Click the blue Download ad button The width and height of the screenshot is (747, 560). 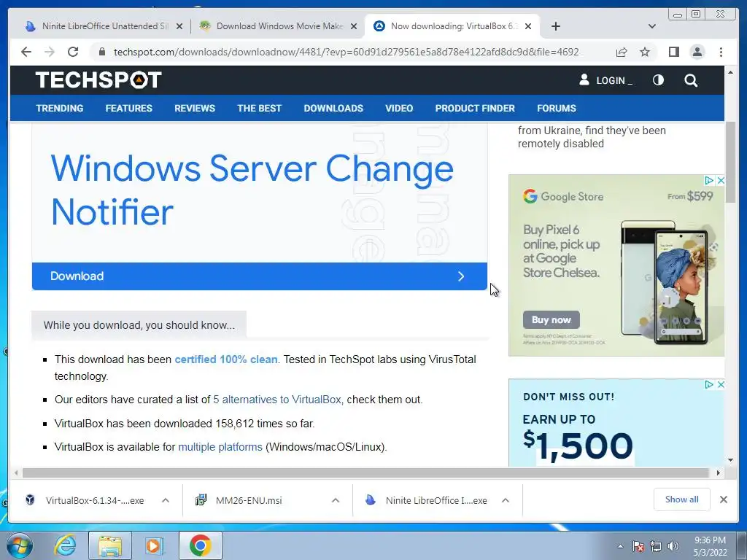tap(260, 276)
